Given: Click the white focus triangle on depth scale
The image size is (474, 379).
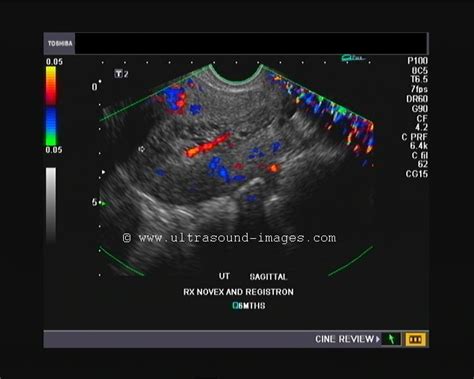Looking at the screenshot, I should (103, 172).
